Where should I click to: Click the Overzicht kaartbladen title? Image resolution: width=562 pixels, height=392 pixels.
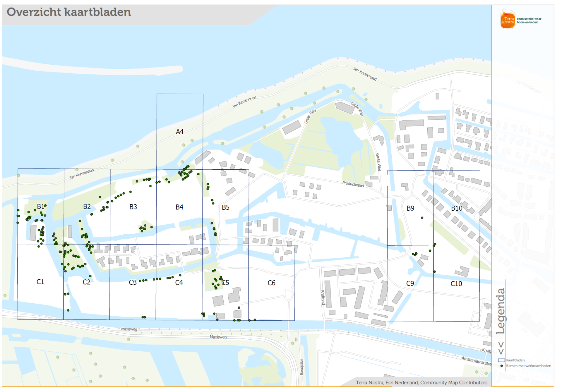click(69, 12)
